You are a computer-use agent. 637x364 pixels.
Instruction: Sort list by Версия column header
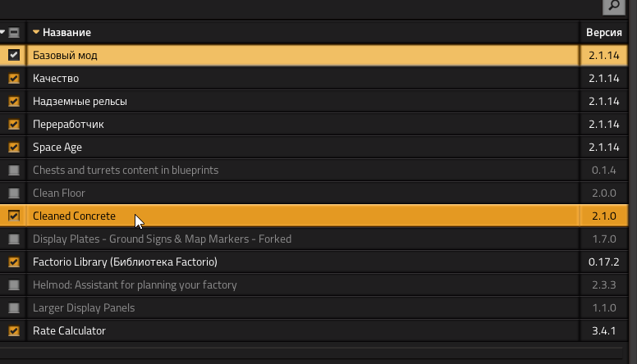(603, 33)
